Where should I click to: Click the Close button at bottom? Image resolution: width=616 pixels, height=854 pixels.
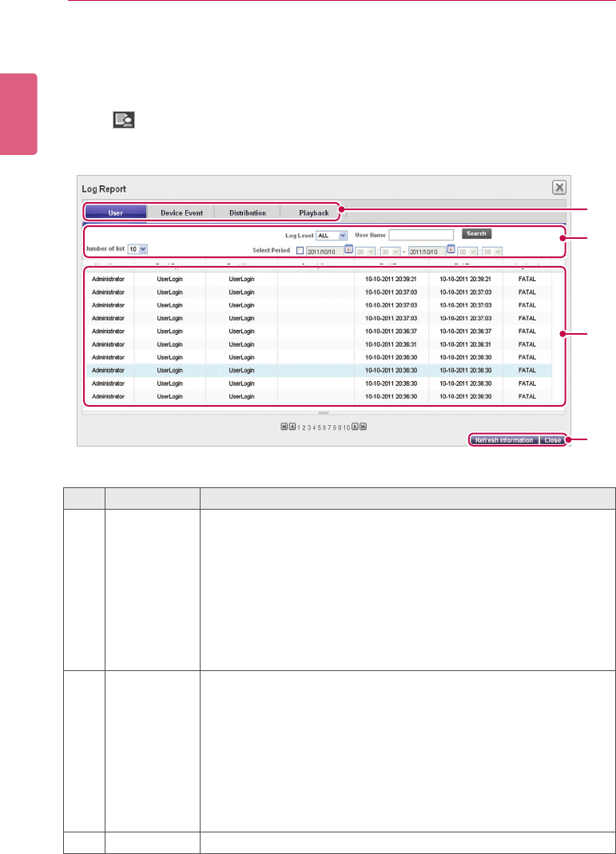552,440
